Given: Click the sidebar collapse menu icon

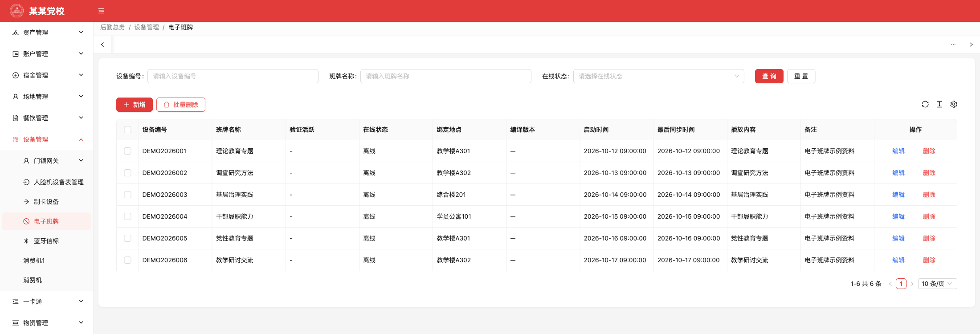Looking at the screenshot, I should coord(101,11).
